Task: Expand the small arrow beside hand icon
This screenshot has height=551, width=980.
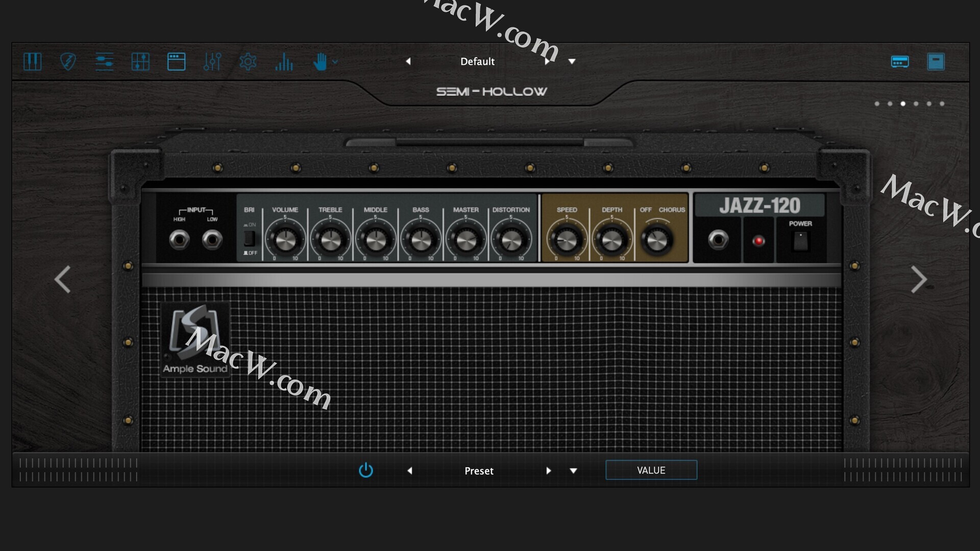Action: pyautogui.click(x=335, y=62)
